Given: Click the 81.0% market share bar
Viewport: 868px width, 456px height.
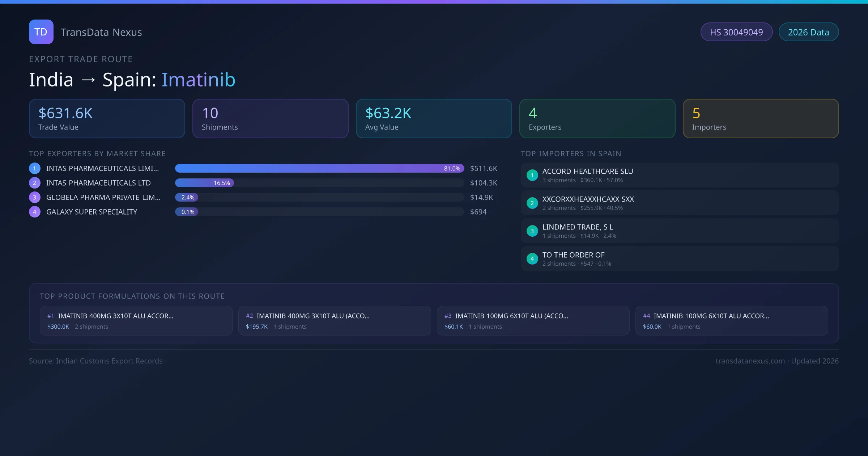Looking at the screenshot, I should click(319, 168).
